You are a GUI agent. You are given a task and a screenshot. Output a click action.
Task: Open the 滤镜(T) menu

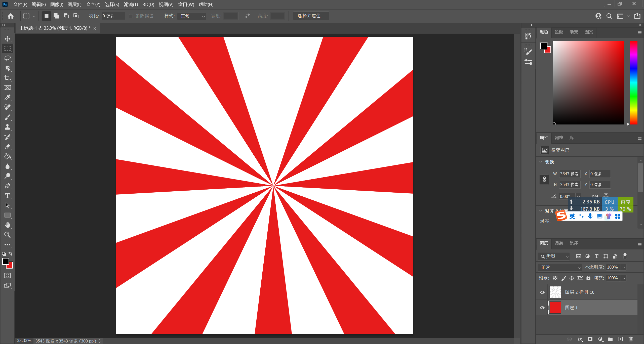pos(131,5)
